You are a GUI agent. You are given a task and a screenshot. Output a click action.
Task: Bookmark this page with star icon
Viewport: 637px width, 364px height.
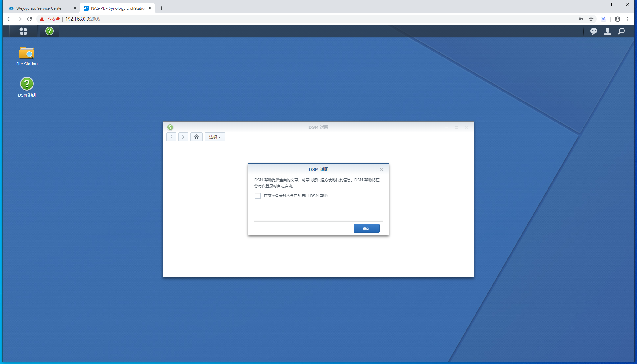[591, 19]
